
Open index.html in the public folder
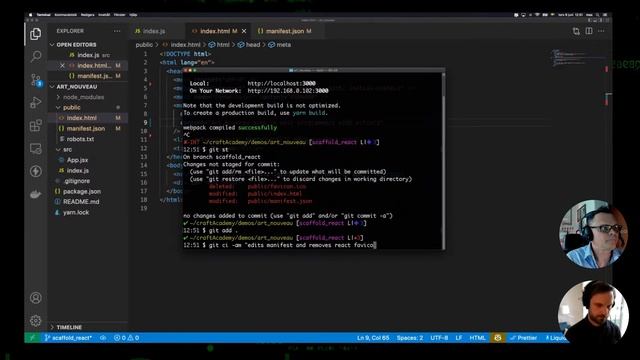pyautogui.click(x=82, y=118)
